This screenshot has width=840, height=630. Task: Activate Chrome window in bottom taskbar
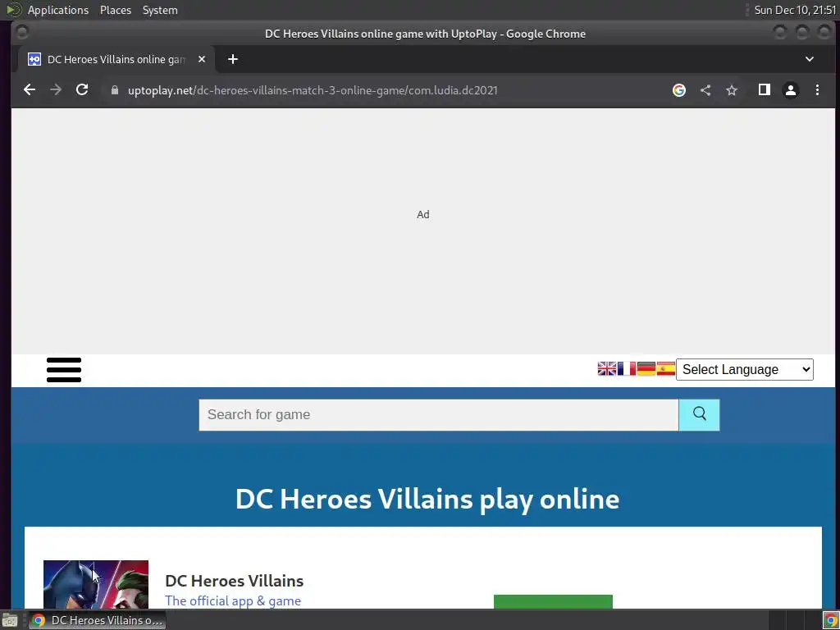click(97, 620)
